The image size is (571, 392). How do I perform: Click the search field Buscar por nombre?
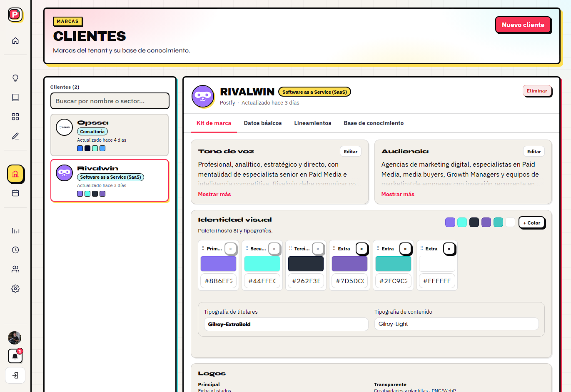click(x=110, y=101)
